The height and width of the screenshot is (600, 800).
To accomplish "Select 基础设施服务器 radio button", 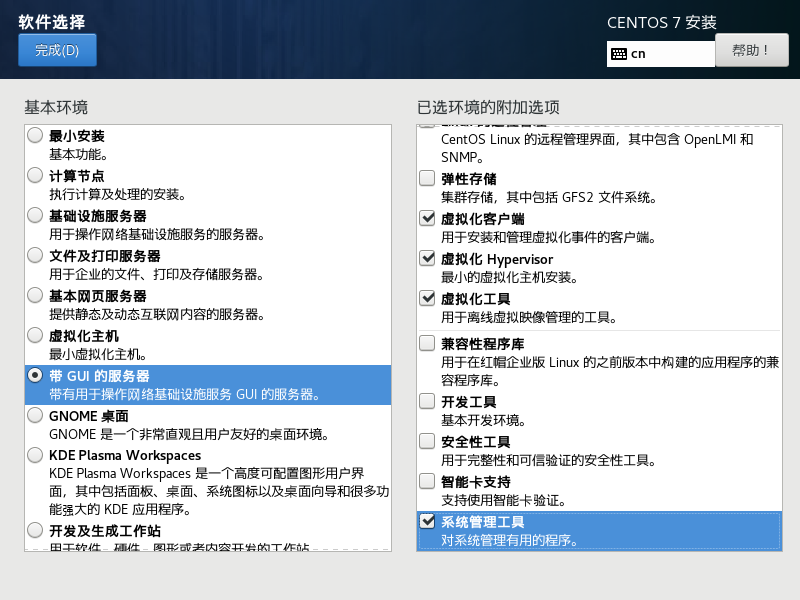I will pyautogui.click(x=35, y=215).
